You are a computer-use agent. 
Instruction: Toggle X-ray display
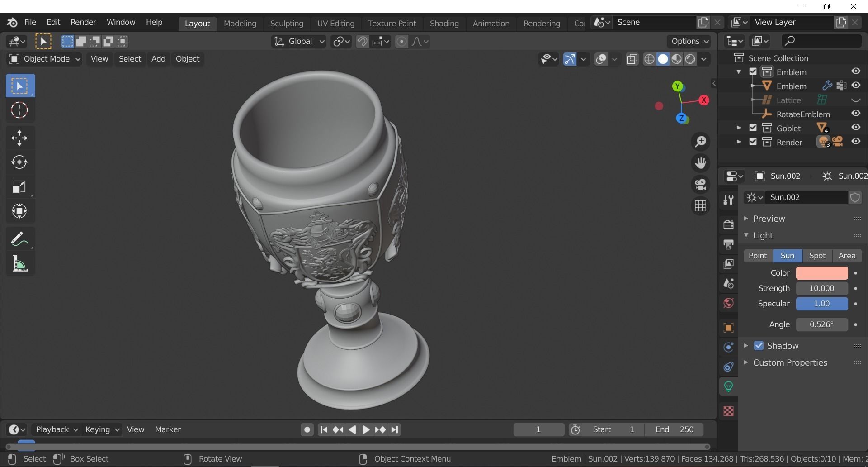tap(632, 59)
